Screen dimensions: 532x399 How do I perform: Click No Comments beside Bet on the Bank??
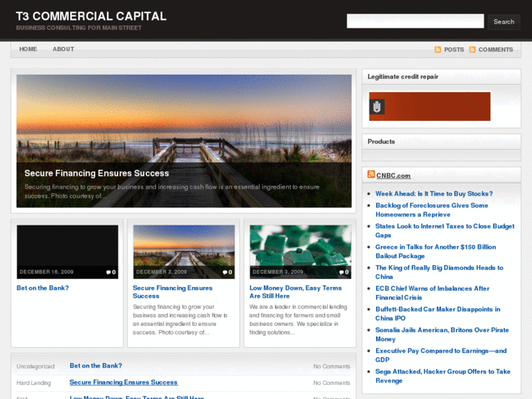coord(331,366)
